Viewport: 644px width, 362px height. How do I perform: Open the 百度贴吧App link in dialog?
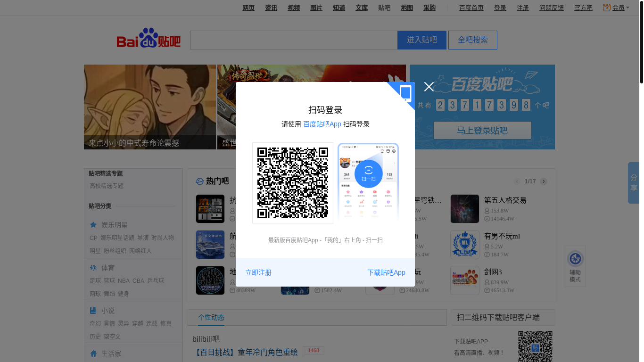(x=322, y=124)
